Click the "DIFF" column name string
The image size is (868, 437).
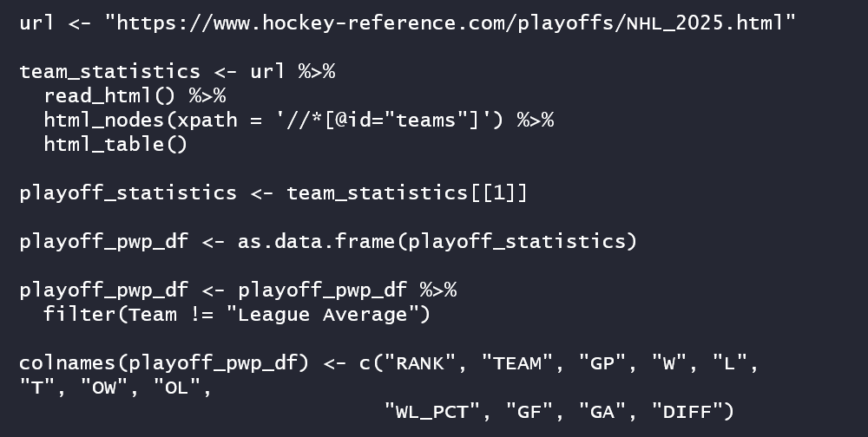click(687, 412)
